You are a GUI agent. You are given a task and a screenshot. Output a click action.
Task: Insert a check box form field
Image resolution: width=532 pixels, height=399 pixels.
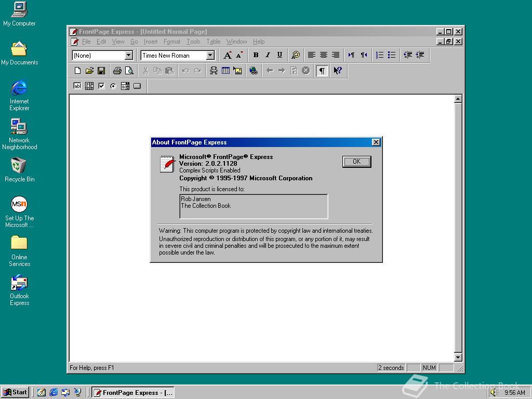(x=101, y=86)
